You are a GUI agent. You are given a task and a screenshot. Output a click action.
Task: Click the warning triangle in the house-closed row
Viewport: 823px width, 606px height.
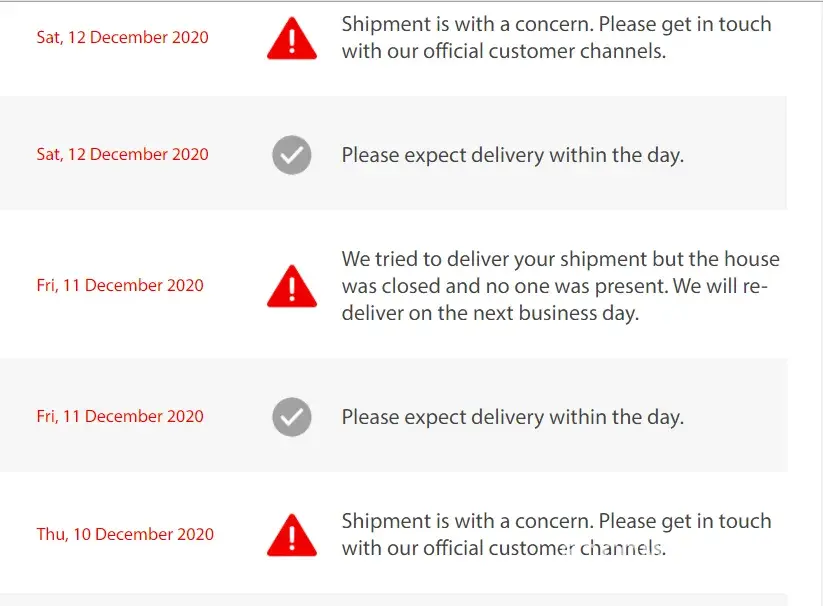(x=292, y=287)
